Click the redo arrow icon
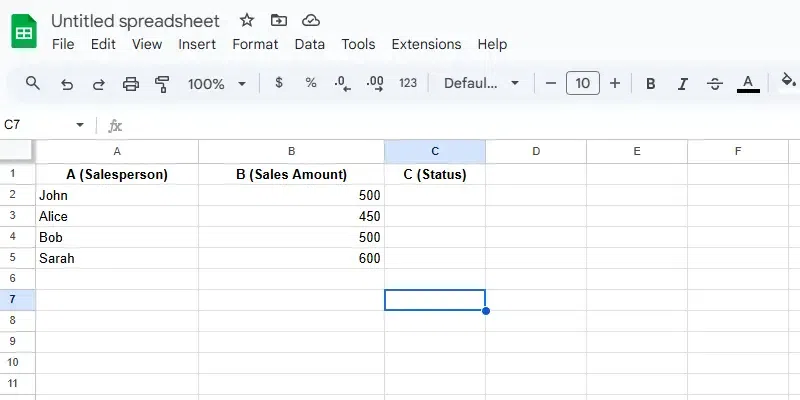This screenshot has width=800, height=400. pyautogui.click(x=98, y=84)
